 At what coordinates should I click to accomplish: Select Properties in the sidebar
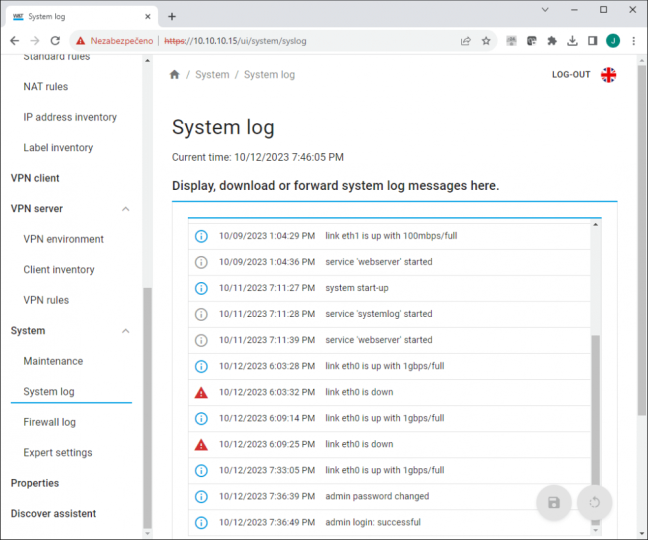35,483
